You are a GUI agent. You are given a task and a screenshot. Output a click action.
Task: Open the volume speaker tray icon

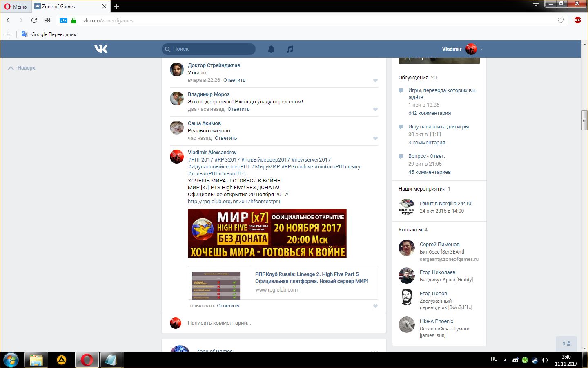[x=544, y=360]
